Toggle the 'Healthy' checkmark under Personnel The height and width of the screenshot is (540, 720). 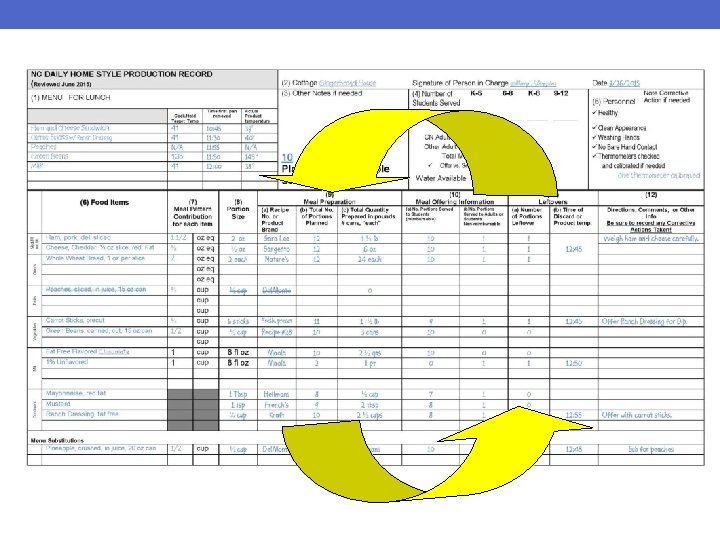(x=594, y=112)
